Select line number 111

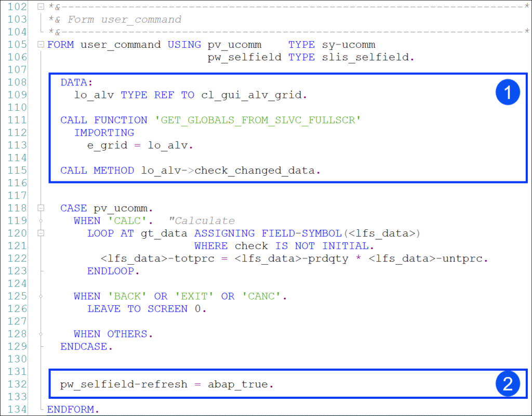[x=16, y=120]
